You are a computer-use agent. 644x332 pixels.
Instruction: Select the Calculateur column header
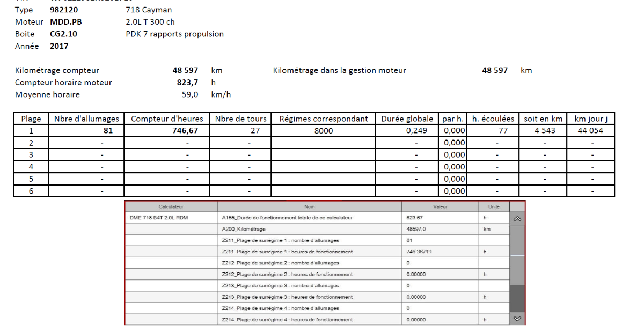click(x=171, y=207)
